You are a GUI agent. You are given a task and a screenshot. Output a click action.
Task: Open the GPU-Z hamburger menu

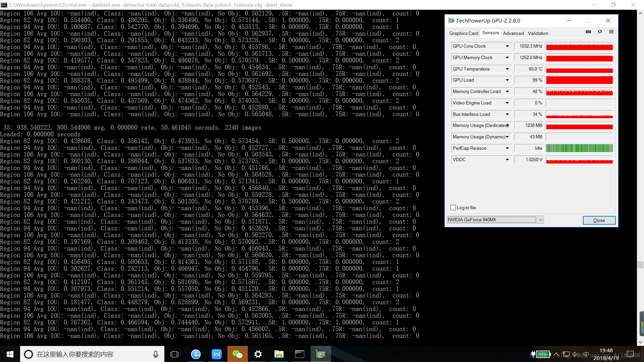click(x=611, y=32)
